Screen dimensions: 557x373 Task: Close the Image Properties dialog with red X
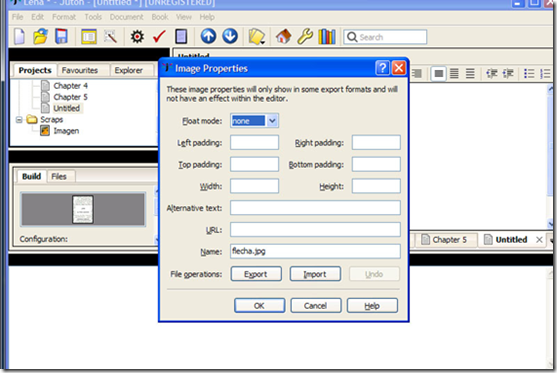coord(399,68)
